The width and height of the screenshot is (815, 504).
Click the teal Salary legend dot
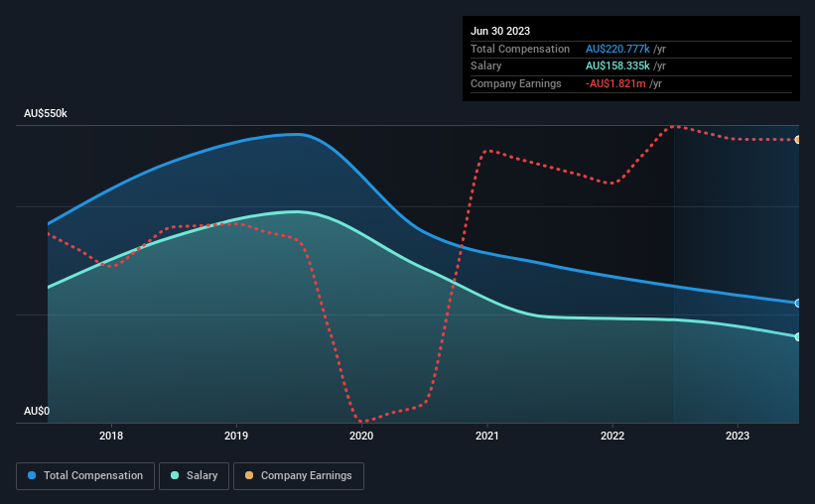point(175,475)
